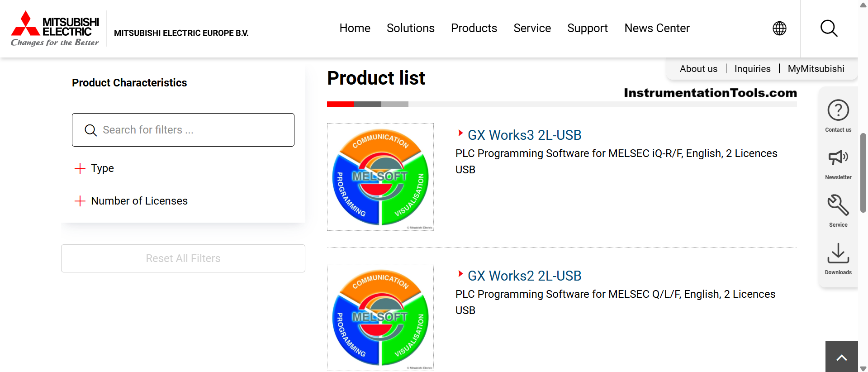
Task: Click the Mitsubishi Electric logo
Action: tap(55, 29)
